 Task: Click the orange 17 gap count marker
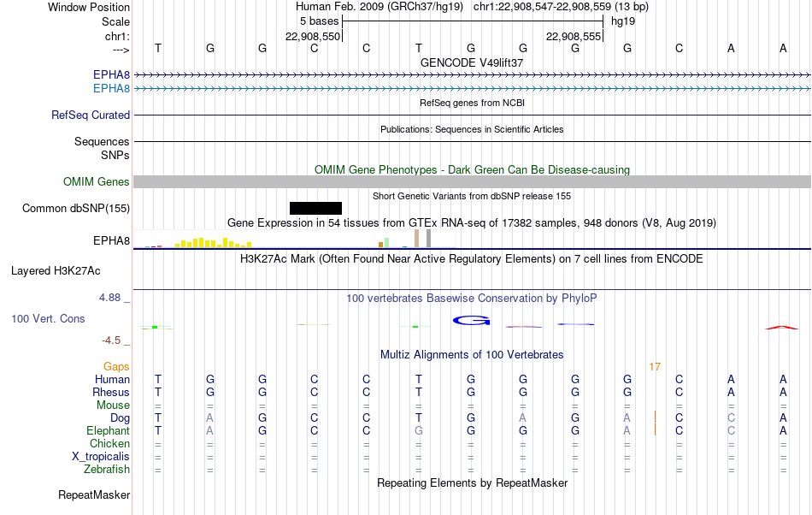655,367
